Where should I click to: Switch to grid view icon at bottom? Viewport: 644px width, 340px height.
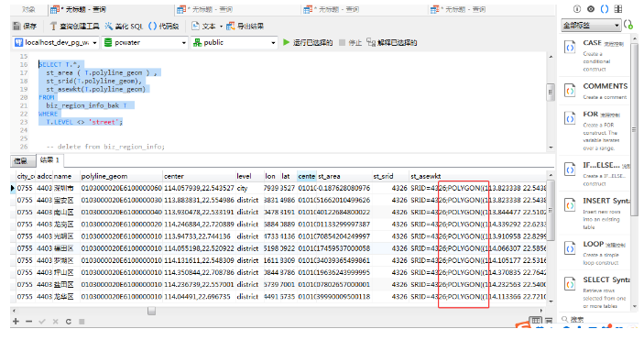pyautogui.click(x=536, y=320)
